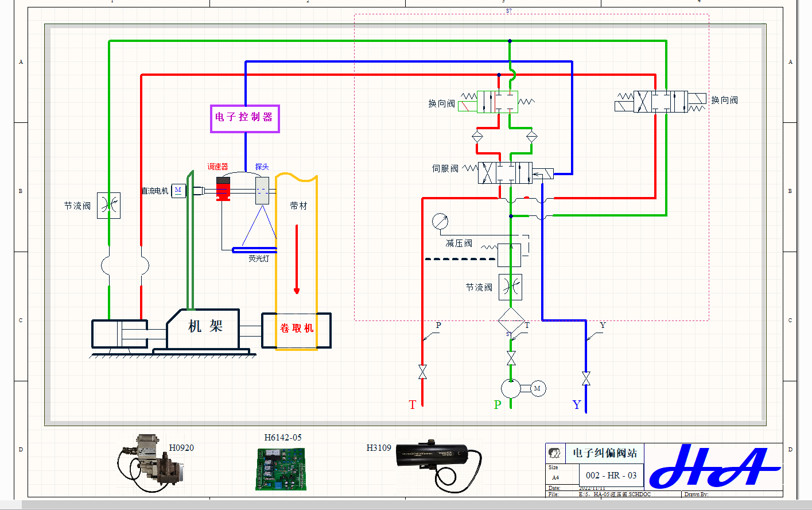
Task: Click the hydraulic cylinder symbol left of 机架
Action: pos(120,334)
